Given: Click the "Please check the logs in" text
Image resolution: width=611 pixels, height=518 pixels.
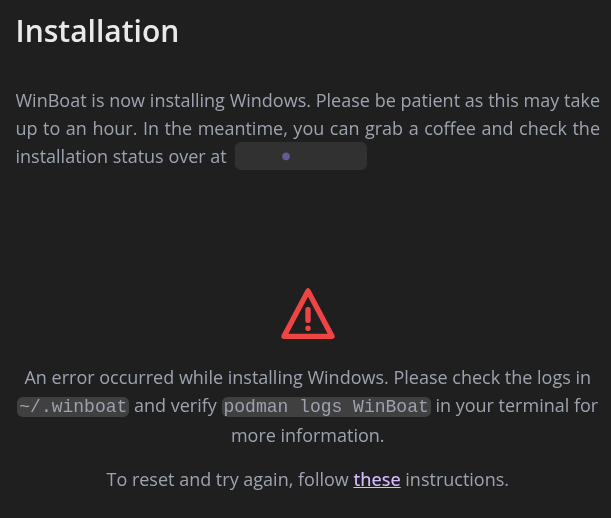Looking at the screenshot, I should pyautogui.click(x=492, y=378).
